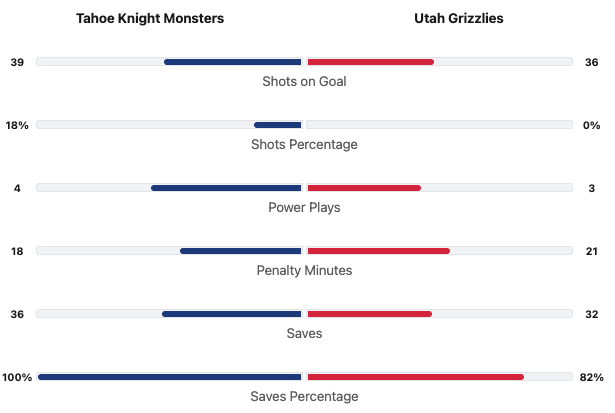Click the Shots on Goal label
This screenshot has width=615, height=413.
point(304,82)
